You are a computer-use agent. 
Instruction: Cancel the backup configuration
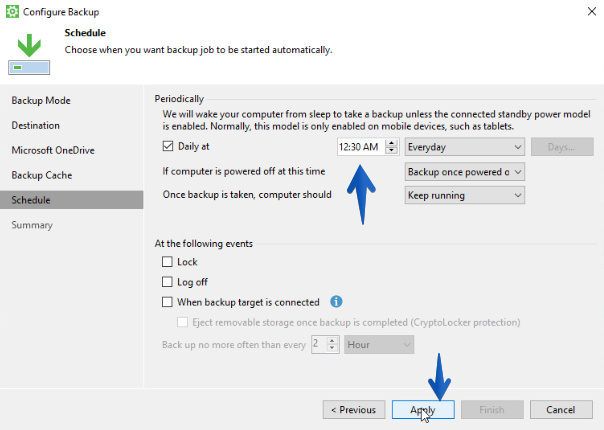[x=561, y=410]
